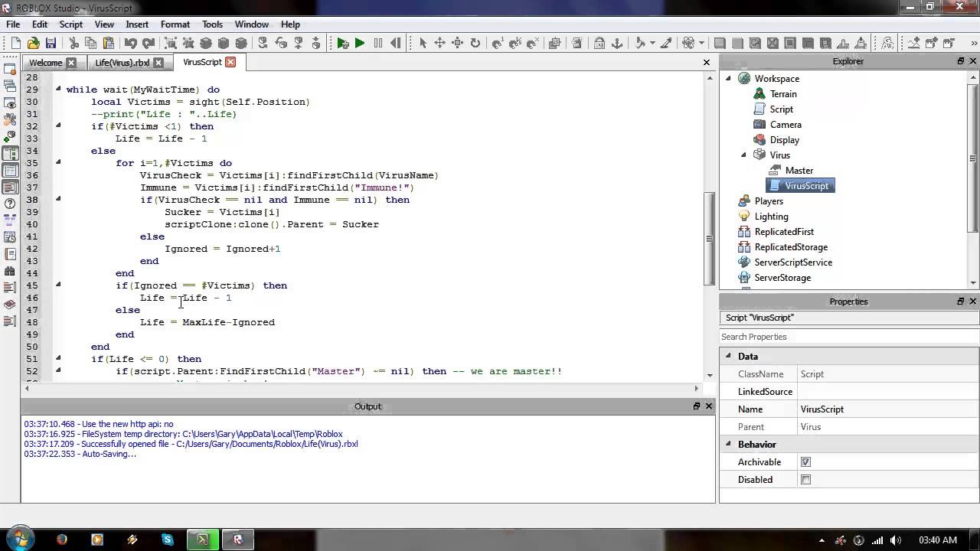Choose the Move tool
980x551 pixels.
(440, 44)
